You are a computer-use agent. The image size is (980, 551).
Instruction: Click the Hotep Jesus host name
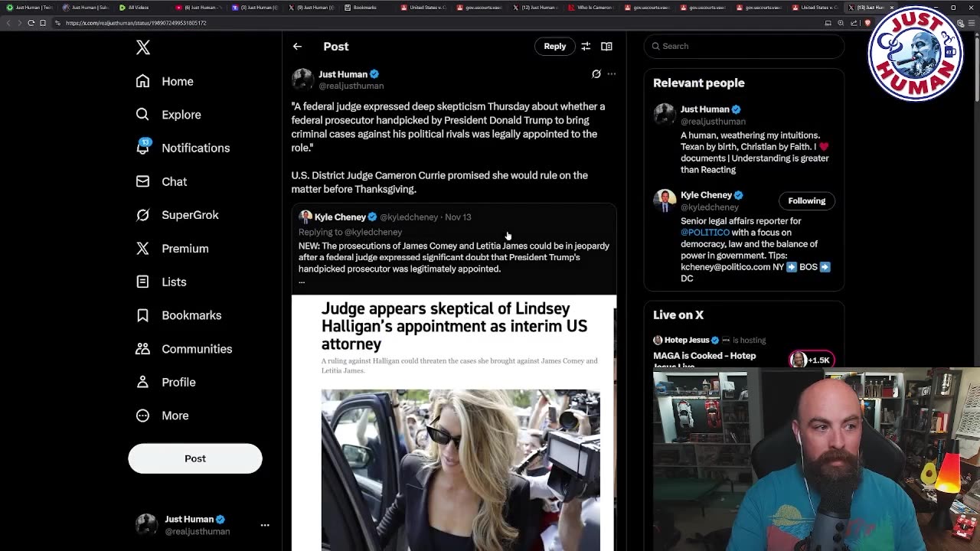[687, 340]
